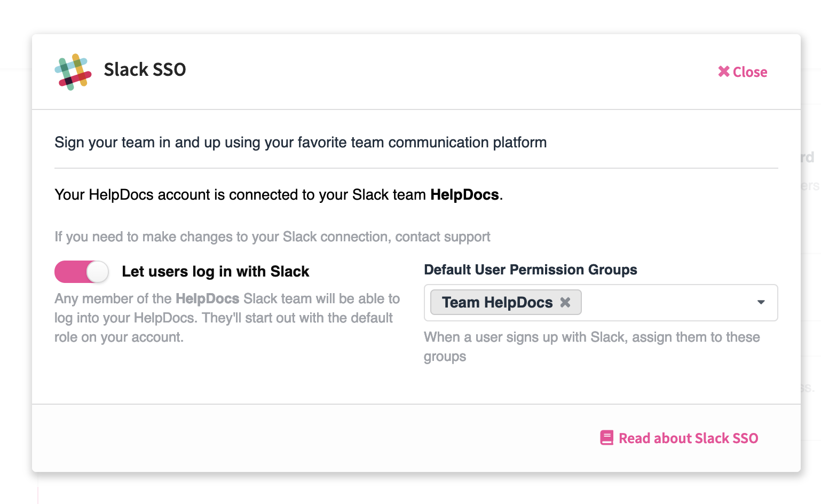Click the Default User Permission Groups label
Screen dimensions: 821x504
point(531,270)
